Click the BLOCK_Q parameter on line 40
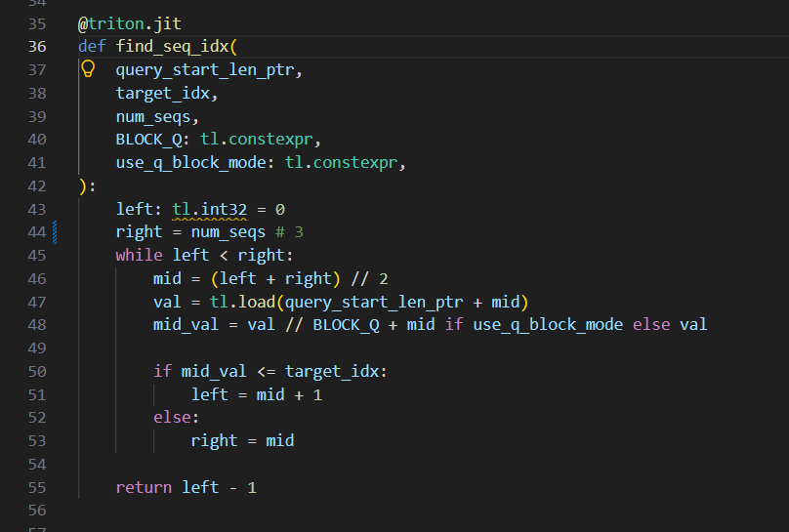The height and width of the screenshot is (532, 789). pos(149,140)
